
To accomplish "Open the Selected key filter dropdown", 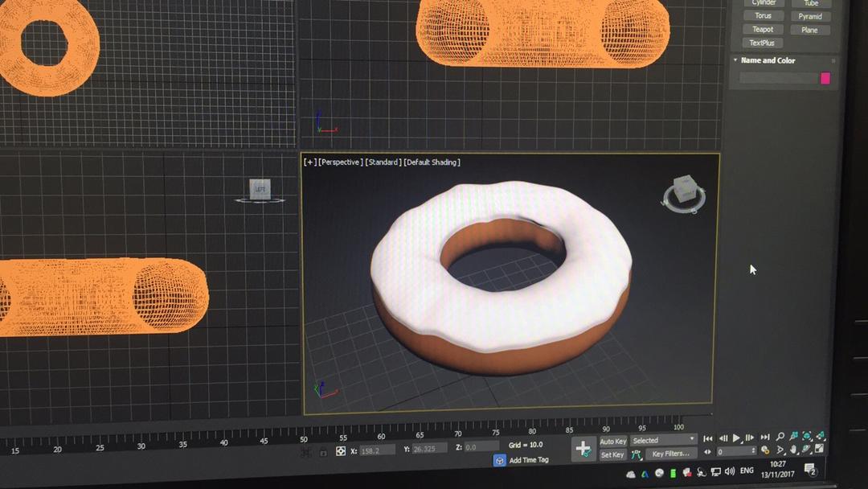I will coord(663,441).
